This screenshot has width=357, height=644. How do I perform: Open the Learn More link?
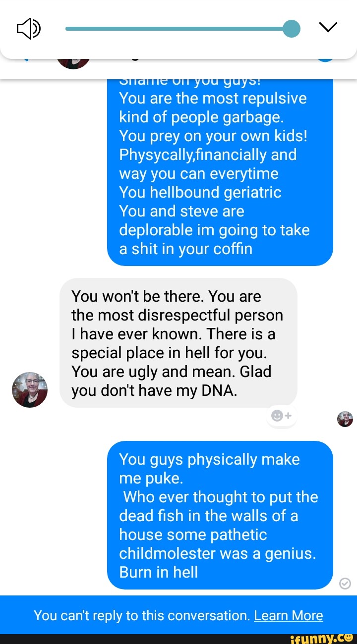[288, 615]
